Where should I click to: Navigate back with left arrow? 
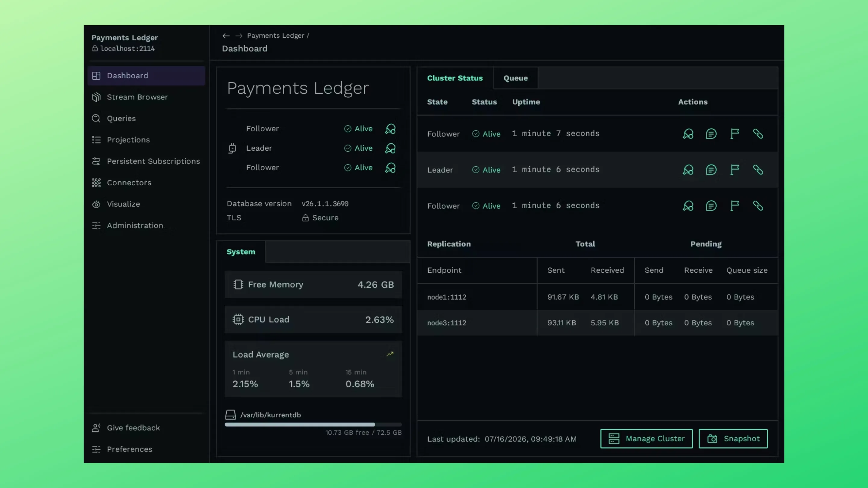(226, 36)
